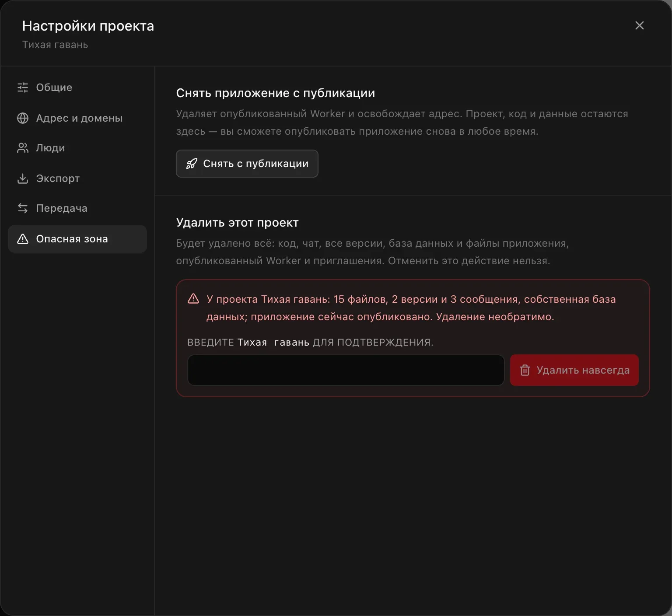
Task: Open the Общие settings section
Action: point(77,87)
